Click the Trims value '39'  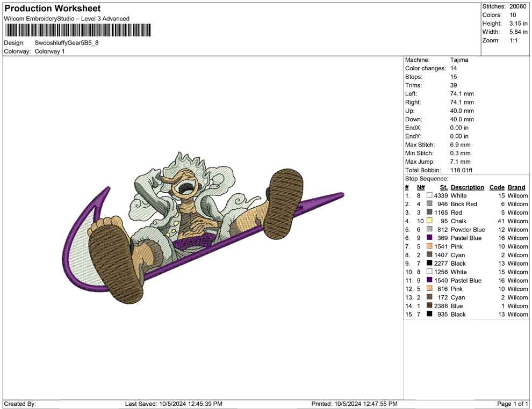pyautogui.click(x=454, y=85)
